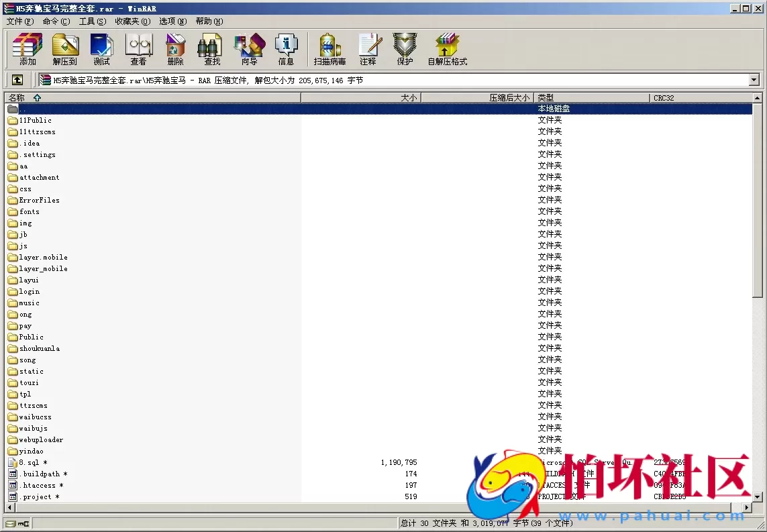This screenshot has width=767, height=532.
Task: Click the 解压到 (Extract To) icon
Action: point(65,50)
